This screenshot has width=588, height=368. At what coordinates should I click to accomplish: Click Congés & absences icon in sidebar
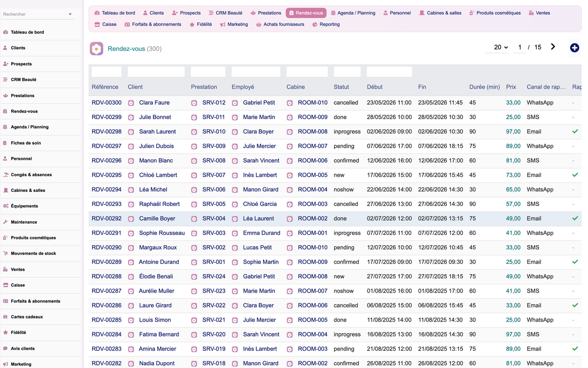coord(5,175)
